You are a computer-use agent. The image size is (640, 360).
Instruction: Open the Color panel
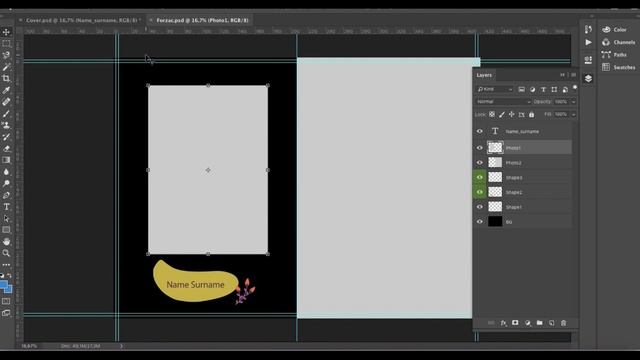click(x=619, y=29)
